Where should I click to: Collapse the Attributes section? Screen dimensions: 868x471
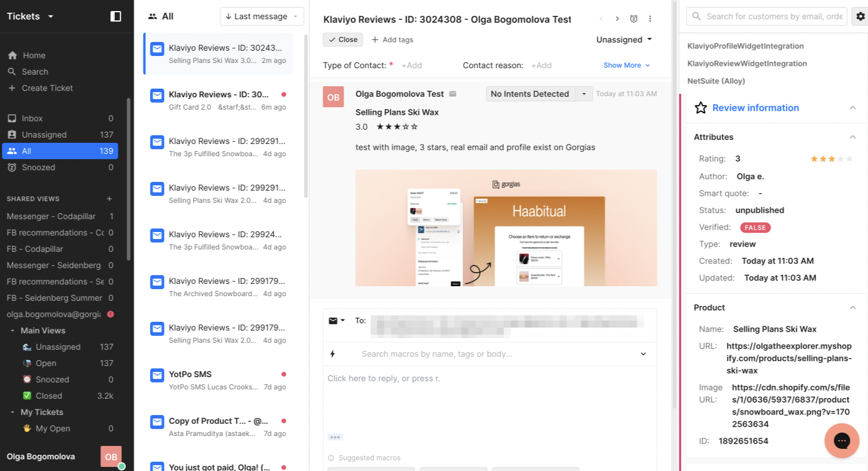pos(853,137)
